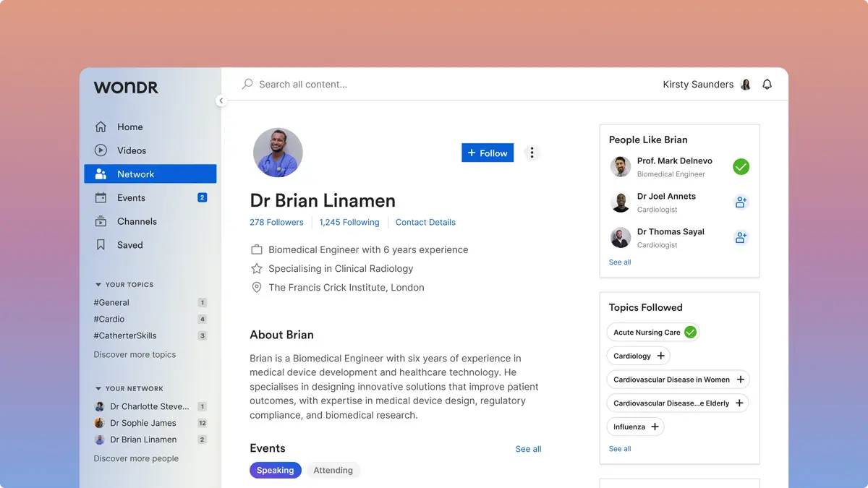
Task: Open notifications with the bell icon
Action: tap(767, 84)
